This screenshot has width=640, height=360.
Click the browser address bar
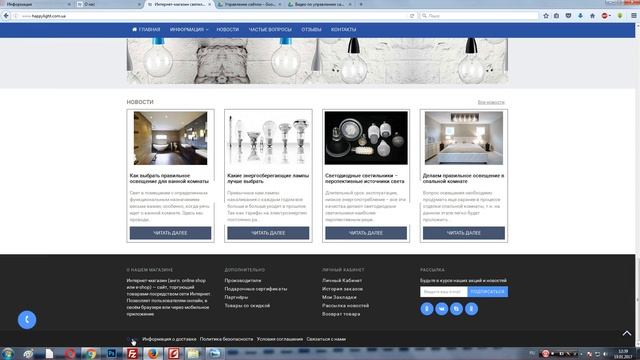point(212,16)
